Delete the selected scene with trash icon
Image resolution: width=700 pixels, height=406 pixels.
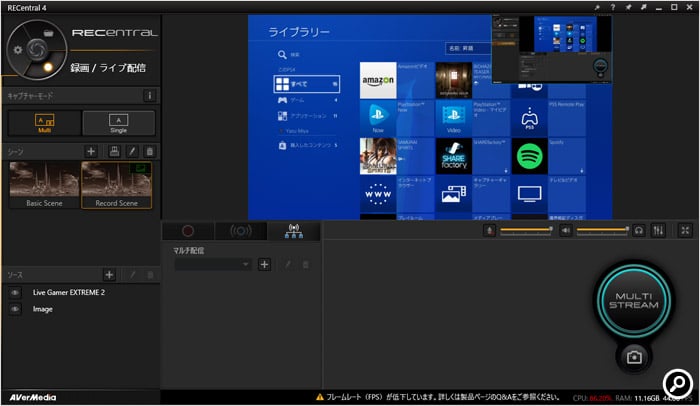point(150,151)
